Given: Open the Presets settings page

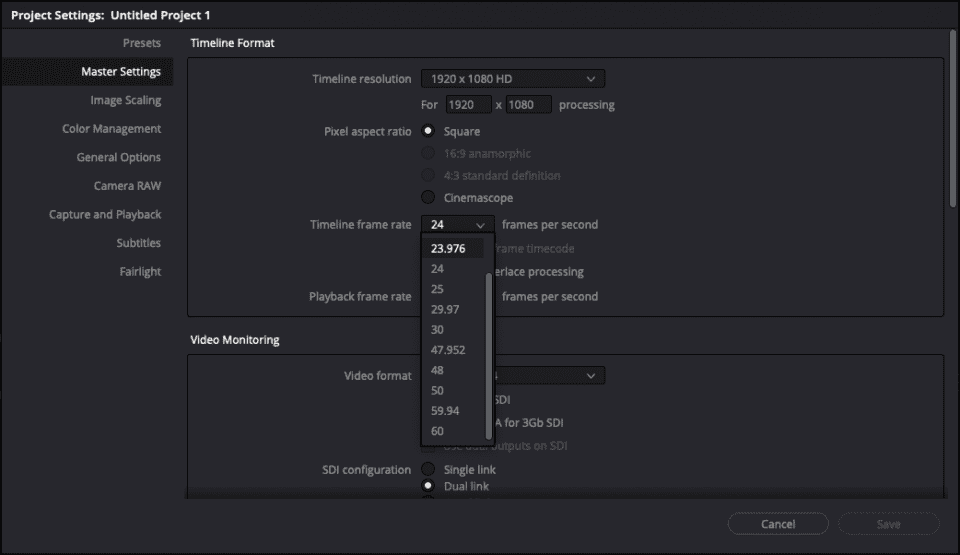Looking at the screenshot, I should point(141,43).
